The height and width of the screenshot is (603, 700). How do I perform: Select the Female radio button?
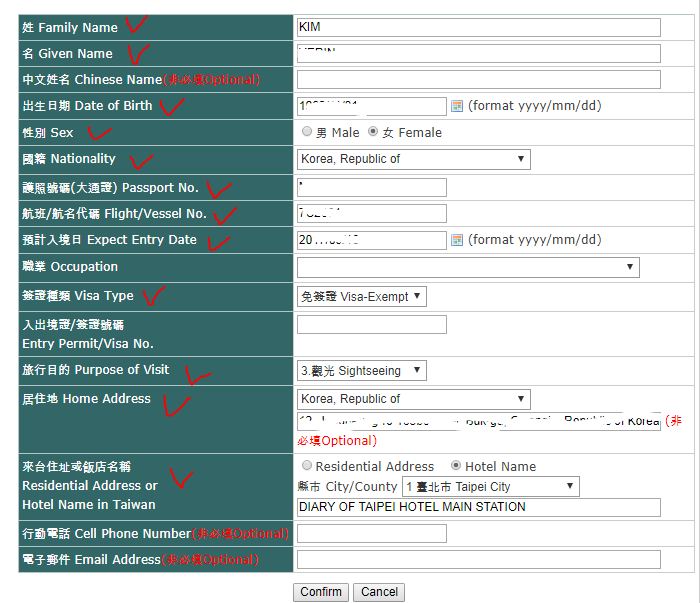coord(373,131)
